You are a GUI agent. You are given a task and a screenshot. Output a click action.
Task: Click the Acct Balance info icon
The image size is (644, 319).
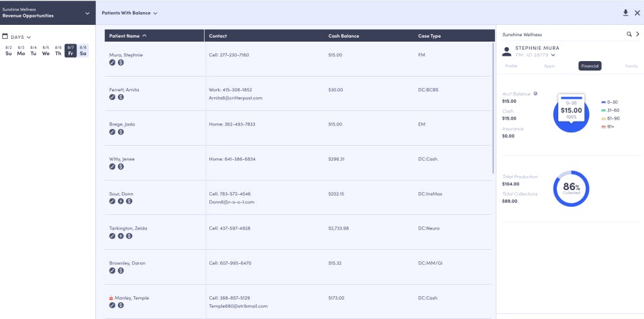(535, 94)
